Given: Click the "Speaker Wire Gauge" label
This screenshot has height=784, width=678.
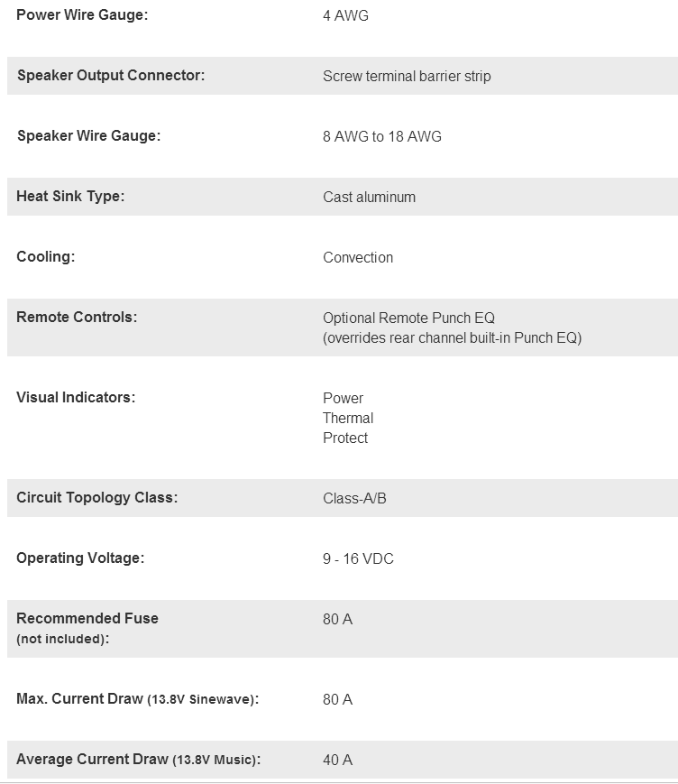Looking at the screenshot, I should (88, 136).
